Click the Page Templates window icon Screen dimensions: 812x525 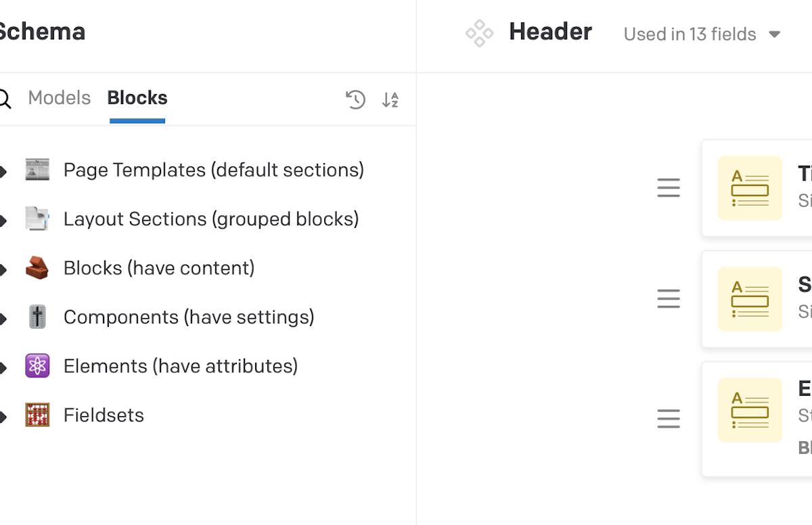[x=37, y=170]
